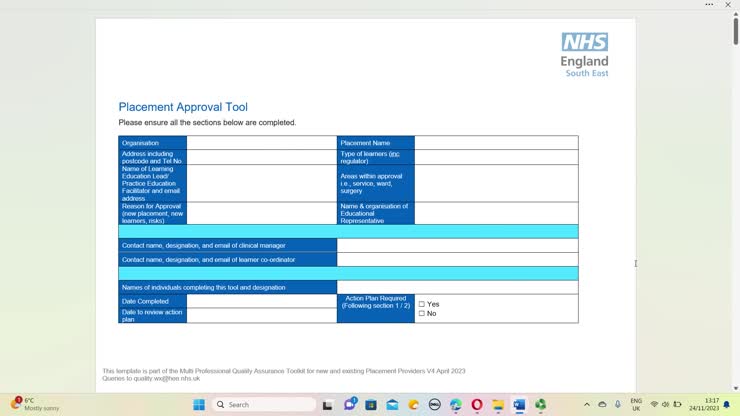
Task: Click the Reason for Approval entry cell
Action: 261,213
